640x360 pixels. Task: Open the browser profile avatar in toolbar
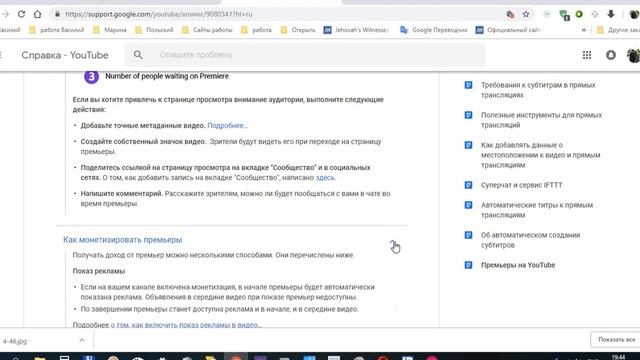[x=634, y=14]
